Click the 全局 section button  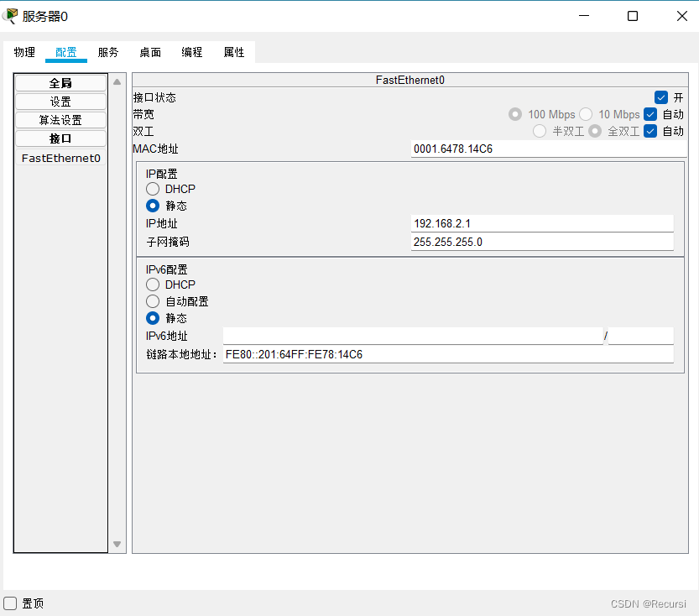pos(60,83)
